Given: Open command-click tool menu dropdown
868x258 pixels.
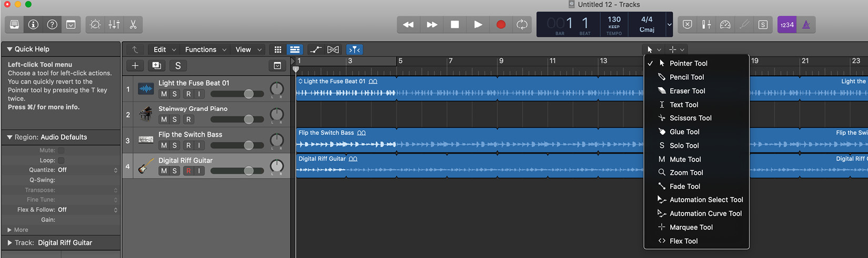Looking at the screenshot, I should click(677, 49).
